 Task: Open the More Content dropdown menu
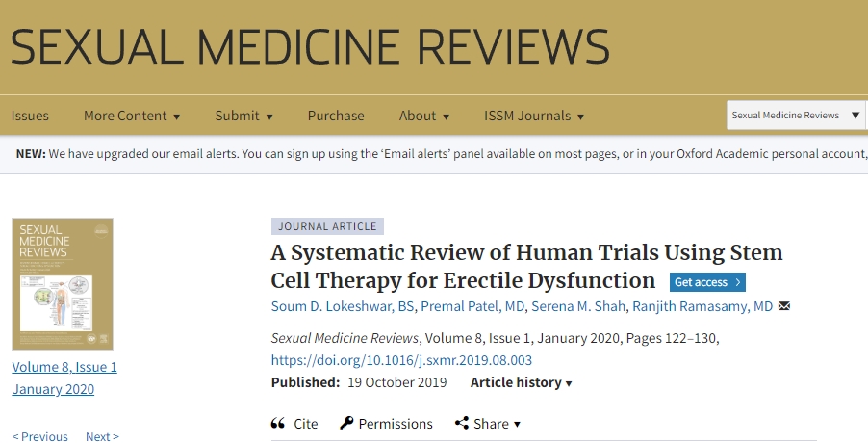point(131,116)
